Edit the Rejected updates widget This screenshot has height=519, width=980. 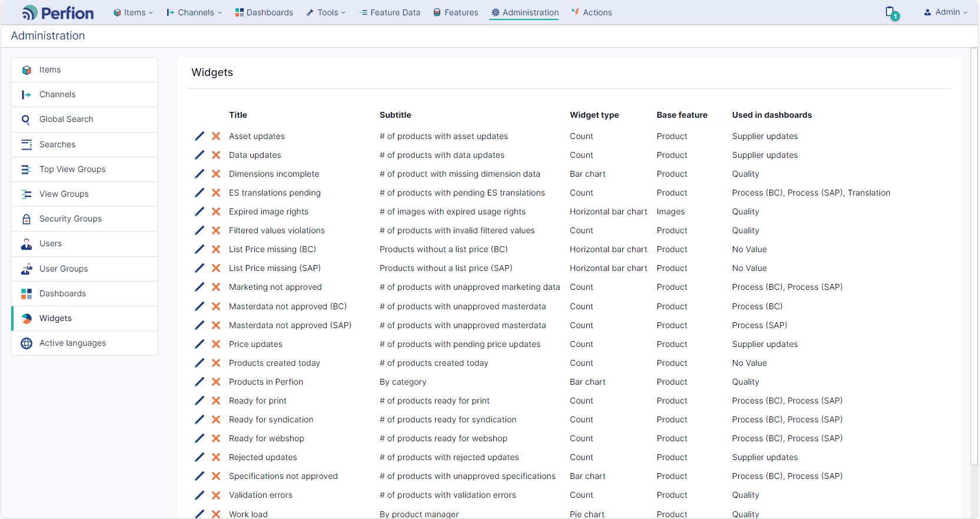[200, 457]
